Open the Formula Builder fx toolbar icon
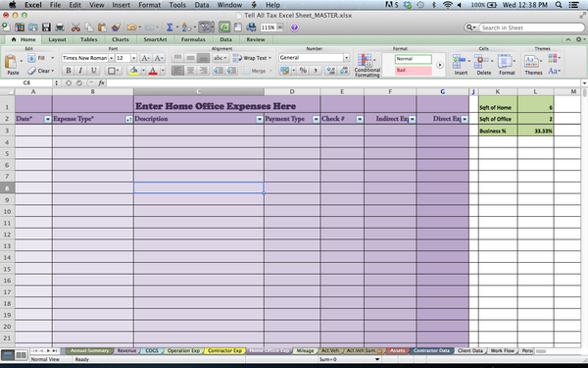Screen dimensions: 588x368 pos(224,27)
